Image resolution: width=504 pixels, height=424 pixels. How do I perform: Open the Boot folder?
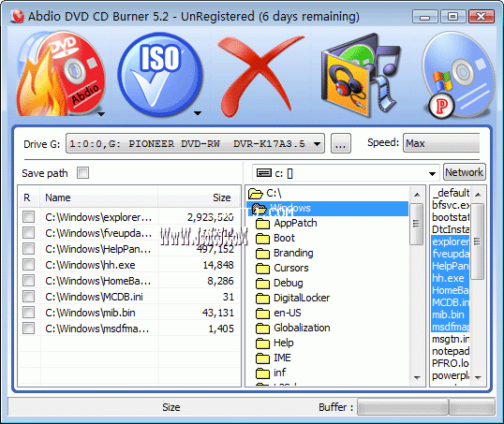click(275, 238)
